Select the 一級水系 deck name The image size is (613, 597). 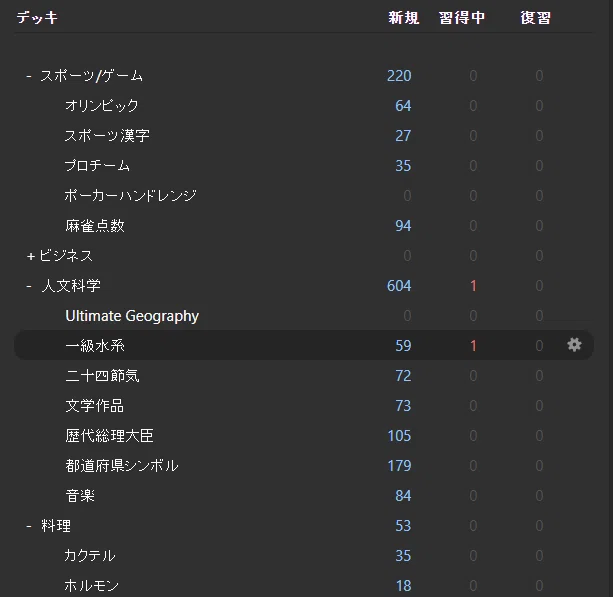[95, 346]
